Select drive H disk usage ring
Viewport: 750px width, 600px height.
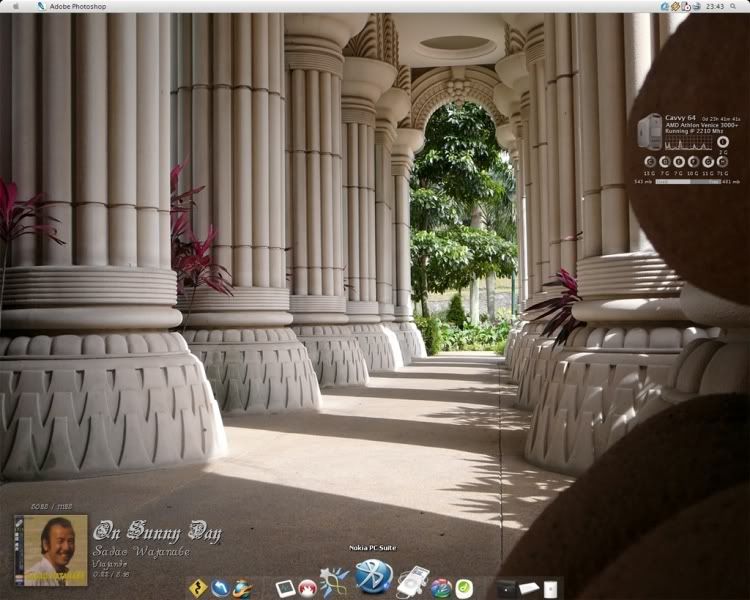tap(723, 161)
